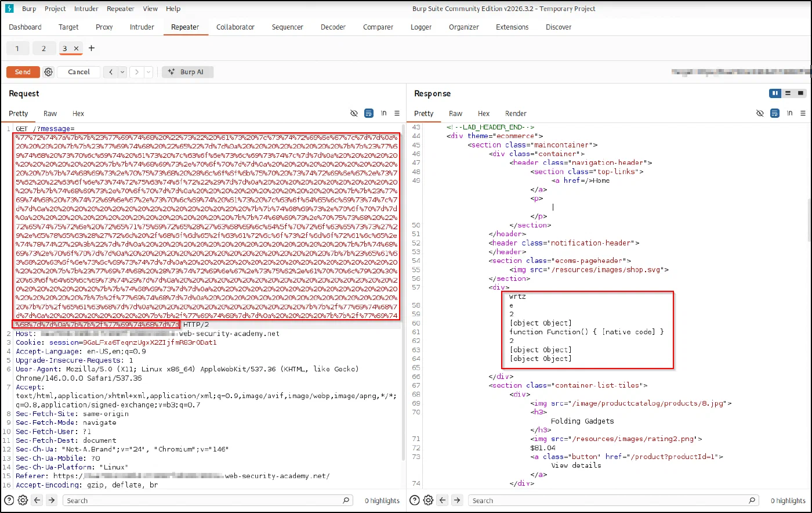Open help for the Request search bar
This screenshot has height=513, width=812.
tap(9, 500)
